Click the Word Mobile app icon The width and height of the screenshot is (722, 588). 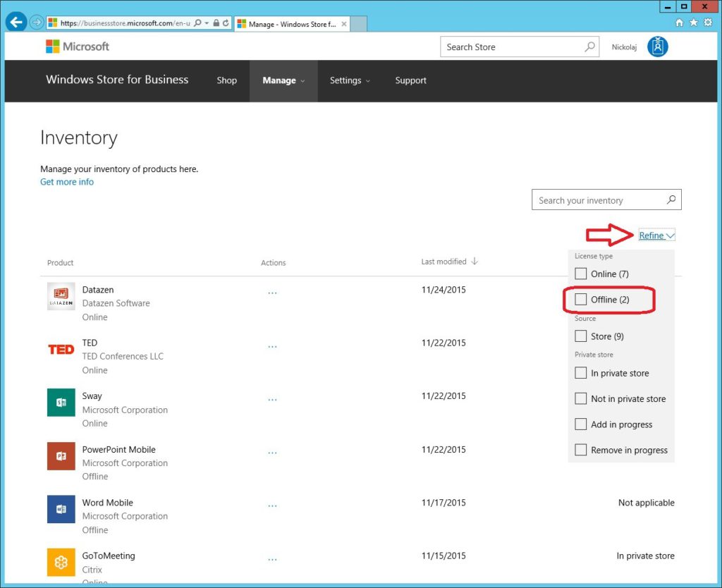(x=61, y=509)
